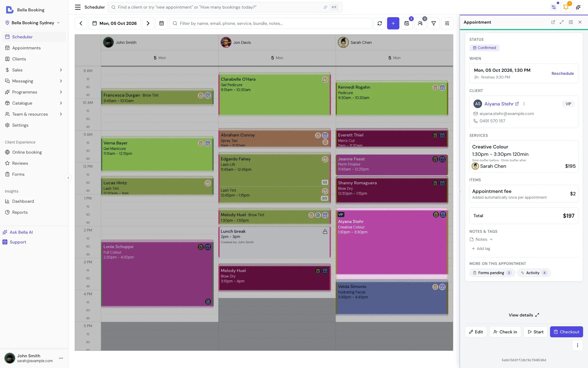Open the notifications bell
Screen dimensions: 588x368
click(x=566, y=7)
